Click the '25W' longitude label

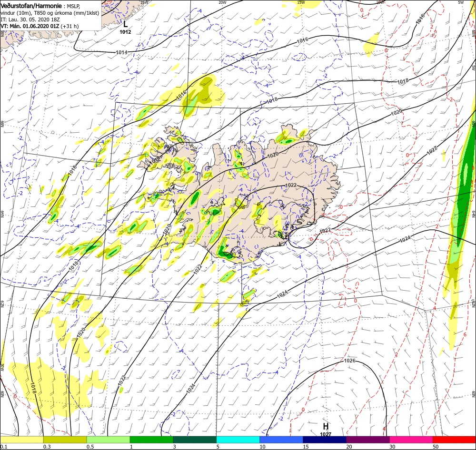(x=144, y=2)
